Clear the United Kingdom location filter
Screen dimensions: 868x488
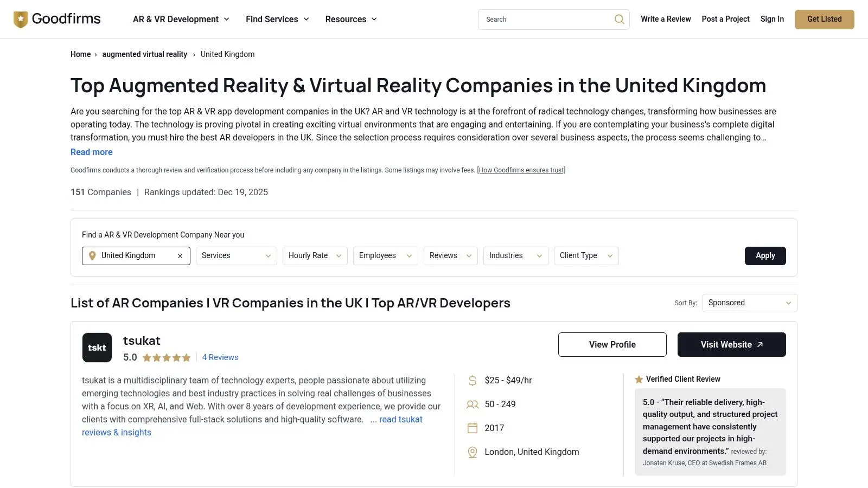[x=180, y=256]
